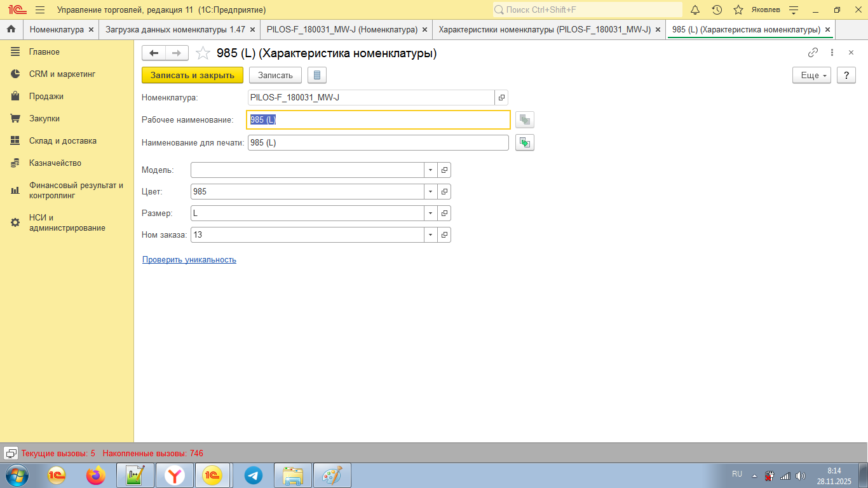The image size is (868, 488).
Task: Open the notifications bell
Action: pos(695,10)
